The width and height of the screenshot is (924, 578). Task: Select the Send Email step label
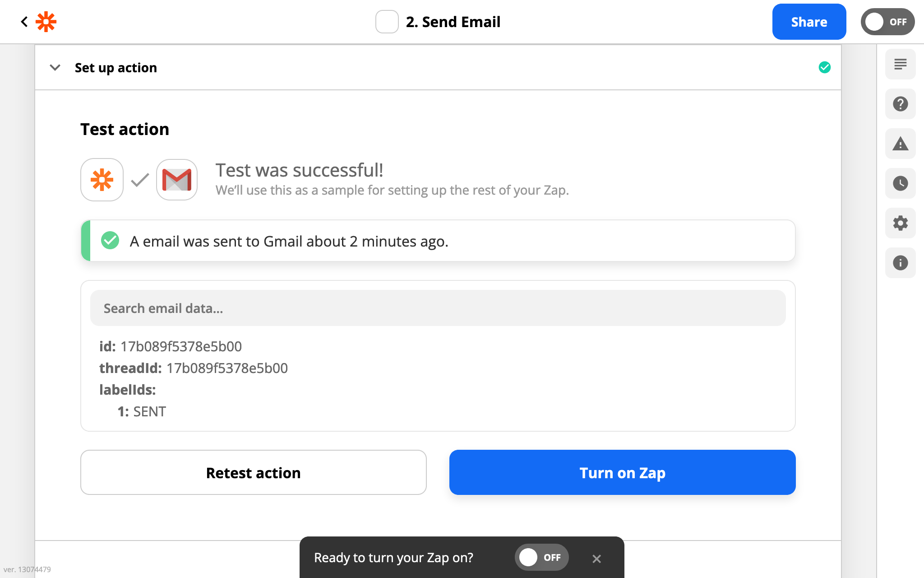click(x=453, y=21)
